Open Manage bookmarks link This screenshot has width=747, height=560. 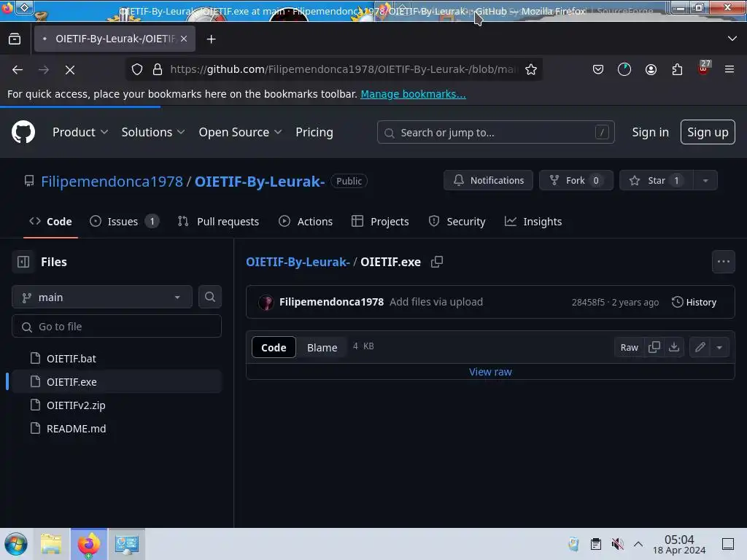tap(413, 94)
